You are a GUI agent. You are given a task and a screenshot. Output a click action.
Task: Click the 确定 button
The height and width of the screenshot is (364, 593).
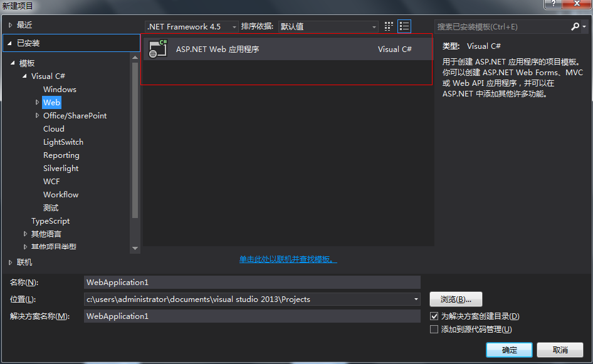pyautogui.click(x=509, y=350)
